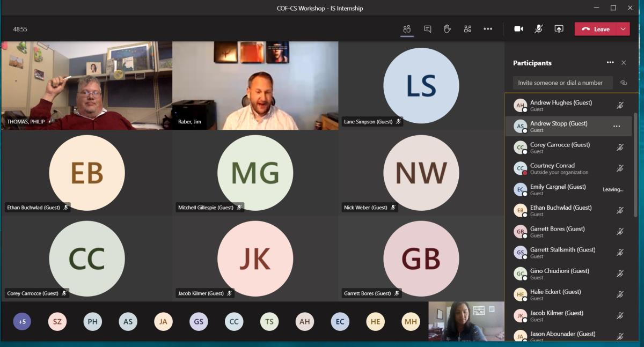Expand the Leave button dropdown arrow
The height and width of the screenshot is (347, 644).
(623, 29)
